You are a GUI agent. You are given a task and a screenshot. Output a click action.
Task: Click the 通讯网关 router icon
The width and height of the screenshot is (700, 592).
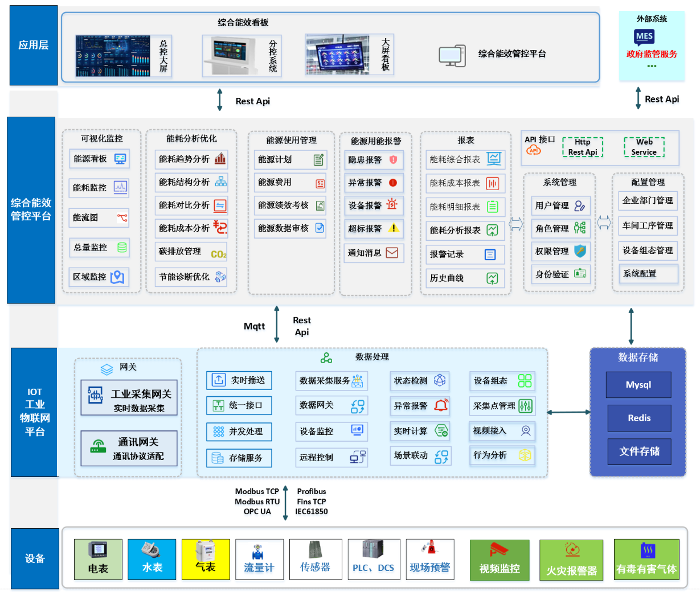pyautogui.click(x=98, y=447)
